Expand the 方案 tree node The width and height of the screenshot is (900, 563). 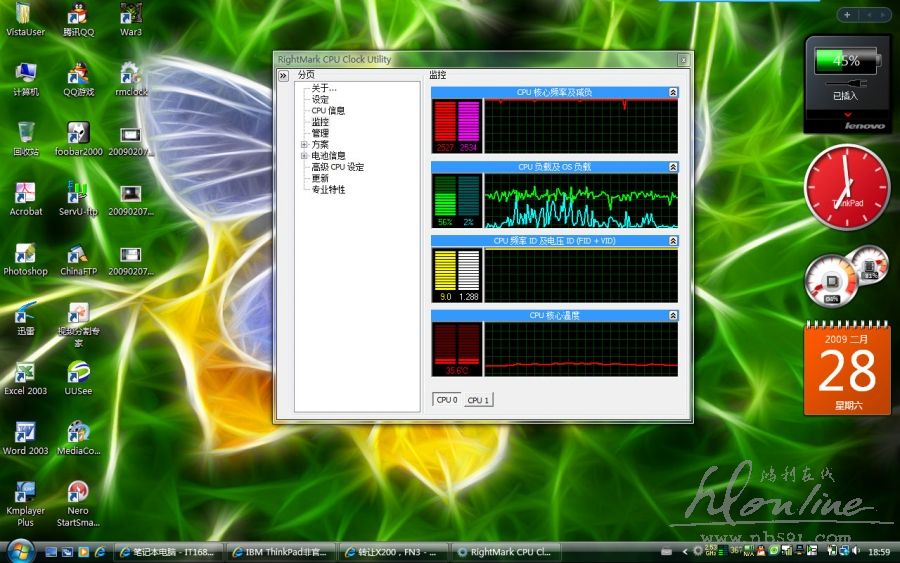(304, 145)
